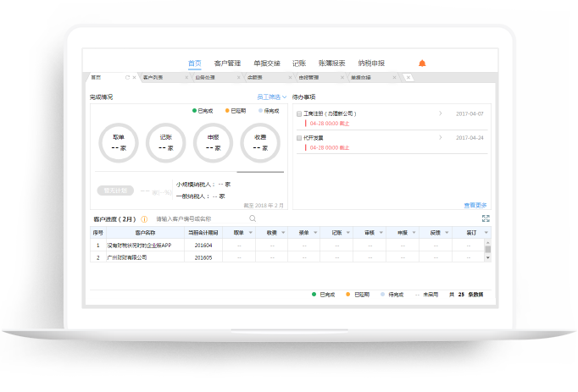
Task: Click the customer search input field
Action: (199, 219)
